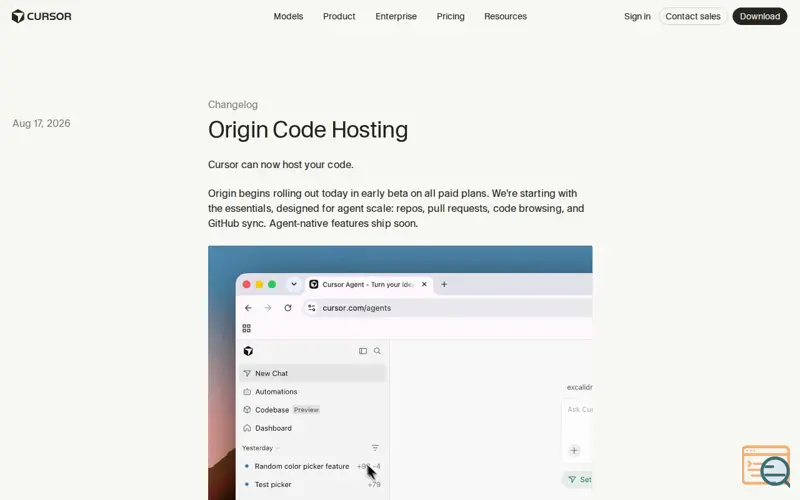Click the Origin Code Hosting title
Image resolution: width=800 pixels, height=500 pixels.
pyautogui.click(x=308, y=130)
